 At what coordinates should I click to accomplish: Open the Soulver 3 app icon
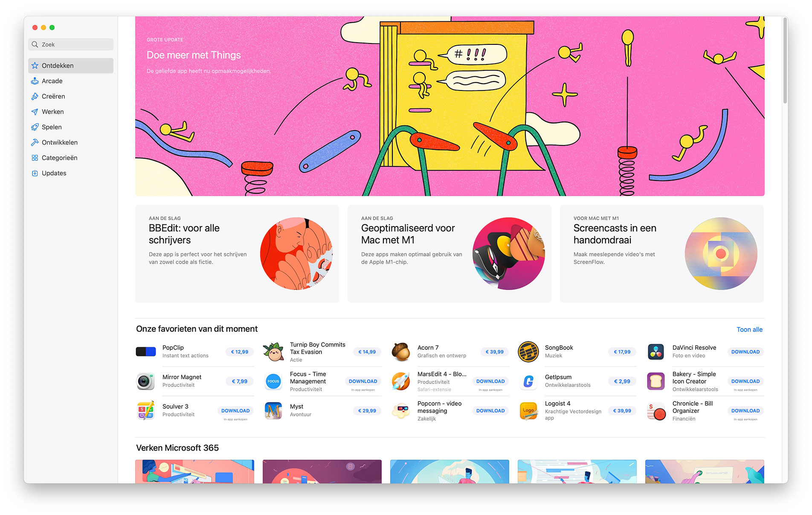point(146,411)
